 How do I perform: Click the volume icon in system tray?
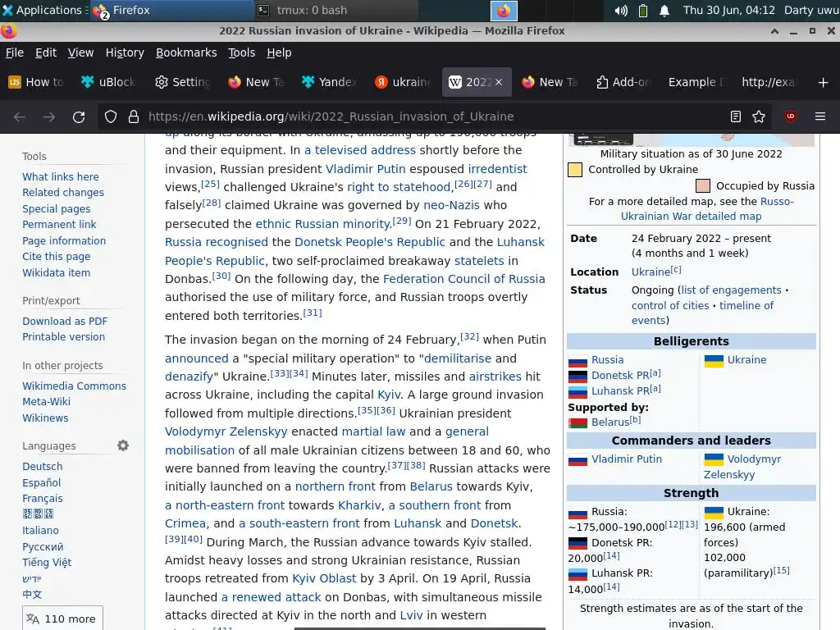pos(621,10)
